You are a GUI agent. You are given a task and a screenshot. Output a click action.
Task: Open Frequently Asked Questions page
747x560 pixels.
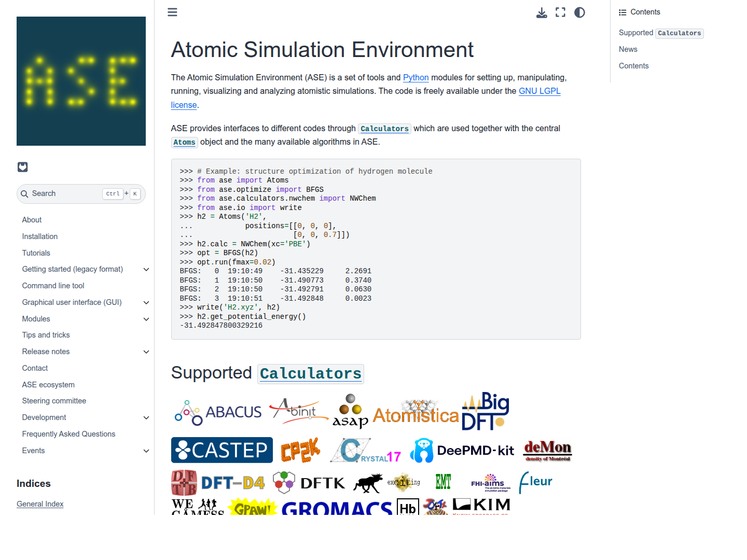[68, 434]
